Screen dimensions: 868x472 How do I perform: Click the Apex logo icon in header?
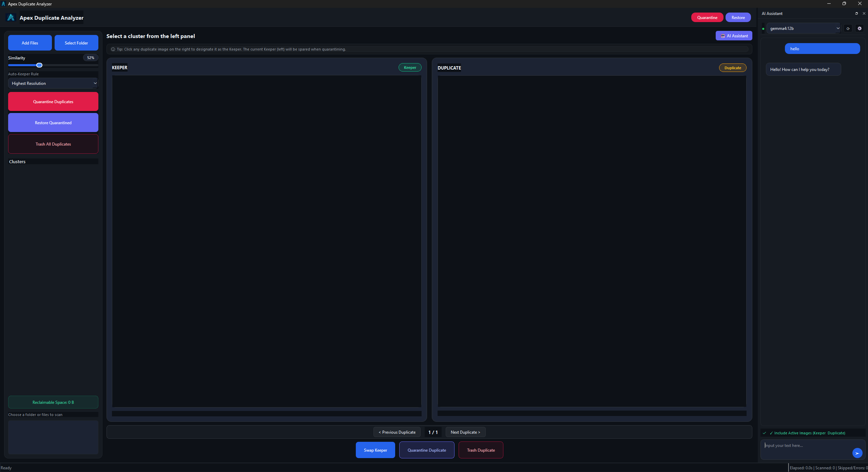(x=11, y=17)
